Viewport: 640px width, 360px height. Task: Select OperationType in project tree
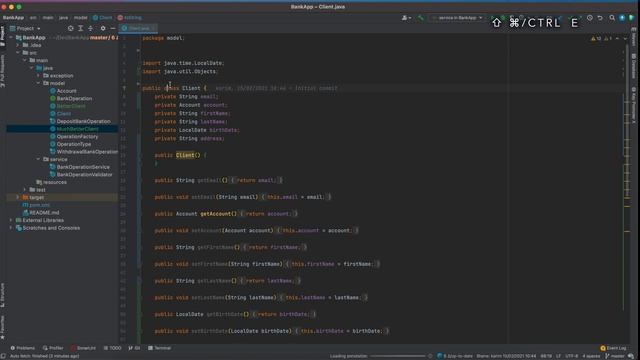(71, 144)
